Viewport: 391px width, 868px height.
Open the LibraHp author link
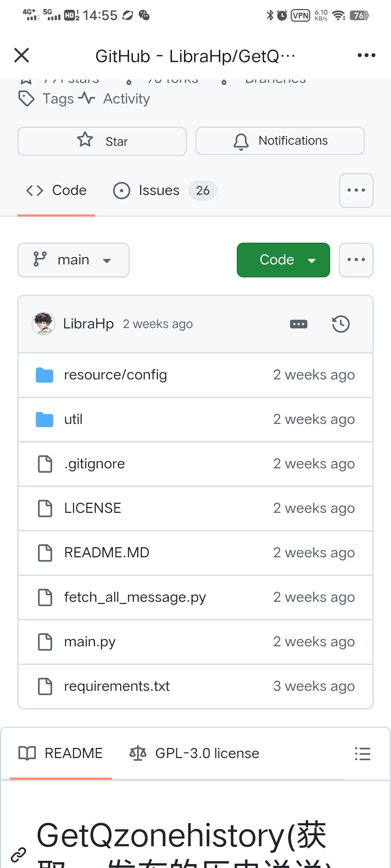coord(88,324)
